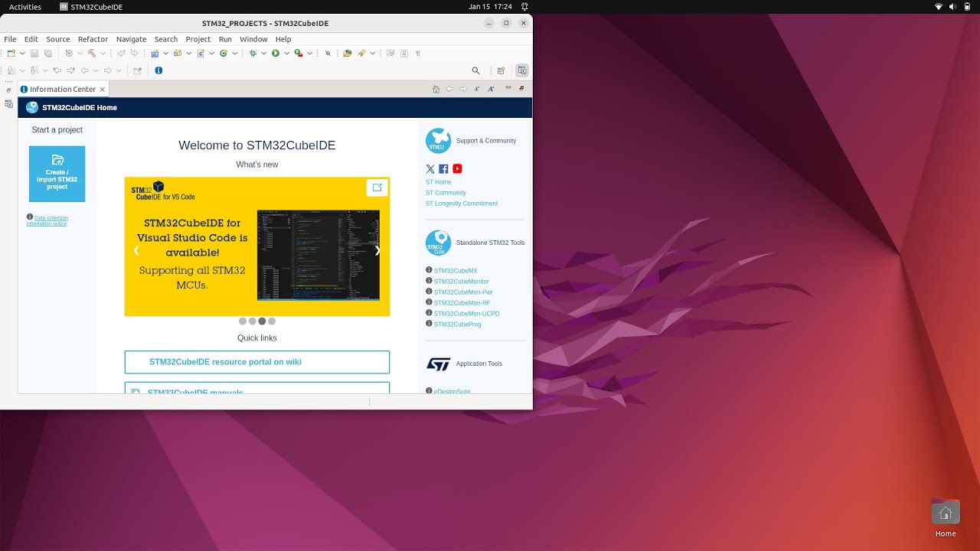Open dropdown arrow next to External Tools

(309, 54)
